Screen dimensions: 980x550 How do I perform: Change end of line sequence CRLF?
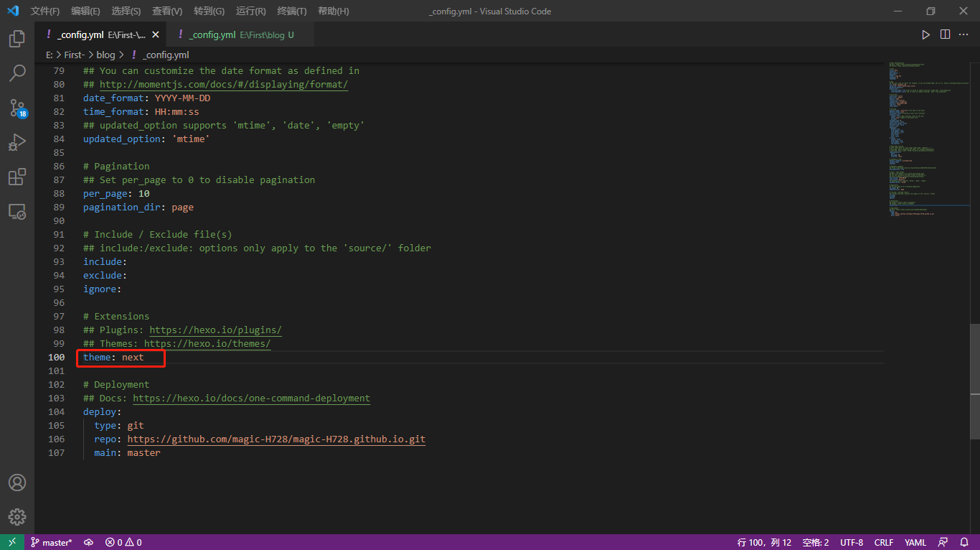click(884, 542)
